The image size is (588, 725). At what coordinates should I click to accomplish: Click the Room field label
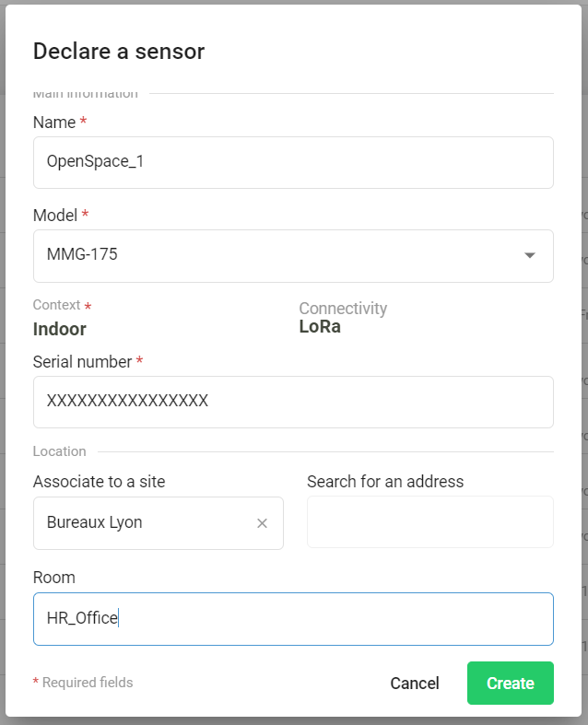[54, 578]
